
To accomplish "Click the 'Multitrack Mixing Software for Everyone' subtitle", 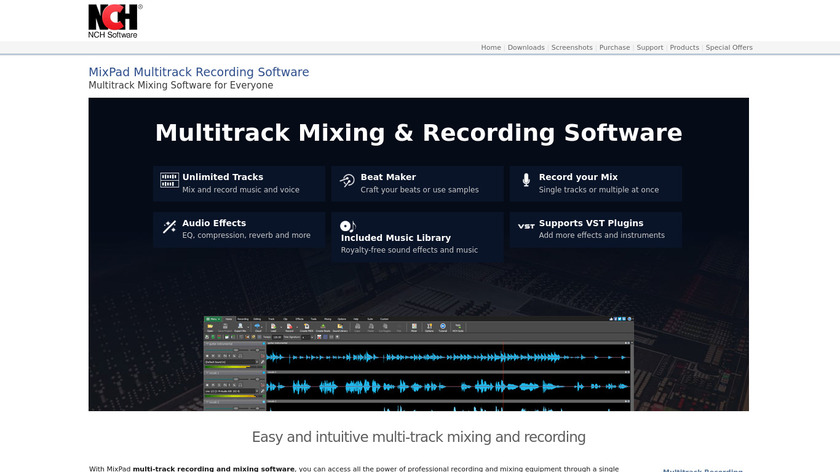I will tap(181, 85).
